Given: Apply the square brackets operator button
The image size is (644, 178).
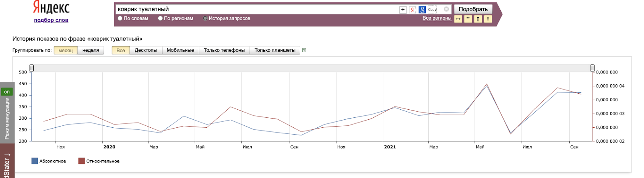Looking at the screenshot, I should point(478,19).
